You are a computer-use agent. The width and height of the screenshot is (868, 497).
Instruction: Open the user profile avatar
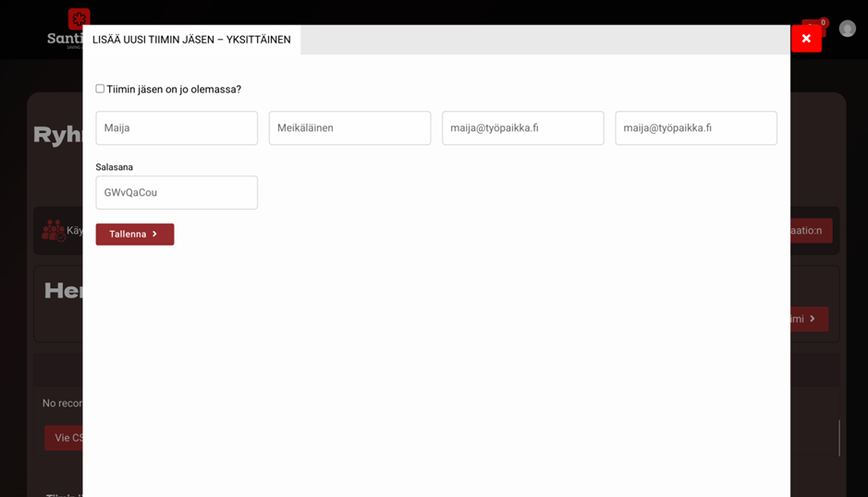click(x=847, y=29)
